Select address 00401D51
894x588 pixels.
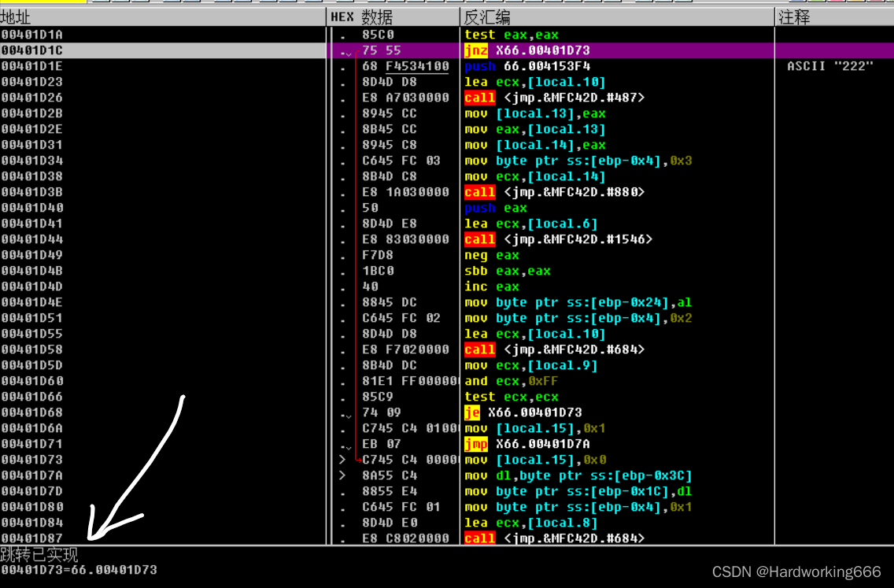tap(32, 318)
